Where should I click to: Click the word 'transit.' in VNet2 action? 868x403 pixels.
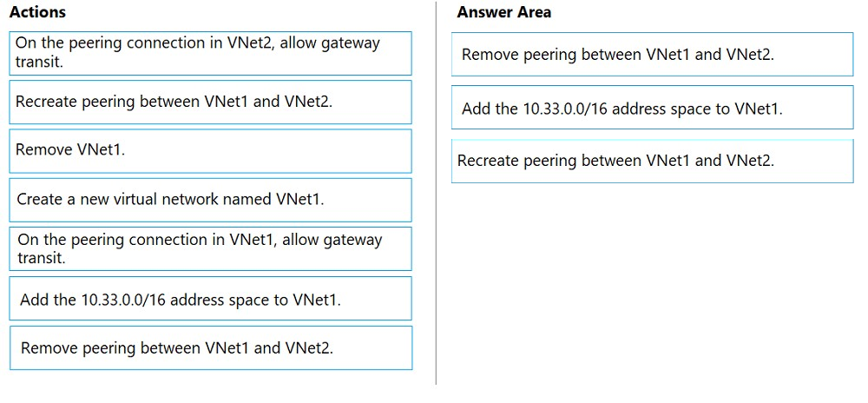click(39, 61)
